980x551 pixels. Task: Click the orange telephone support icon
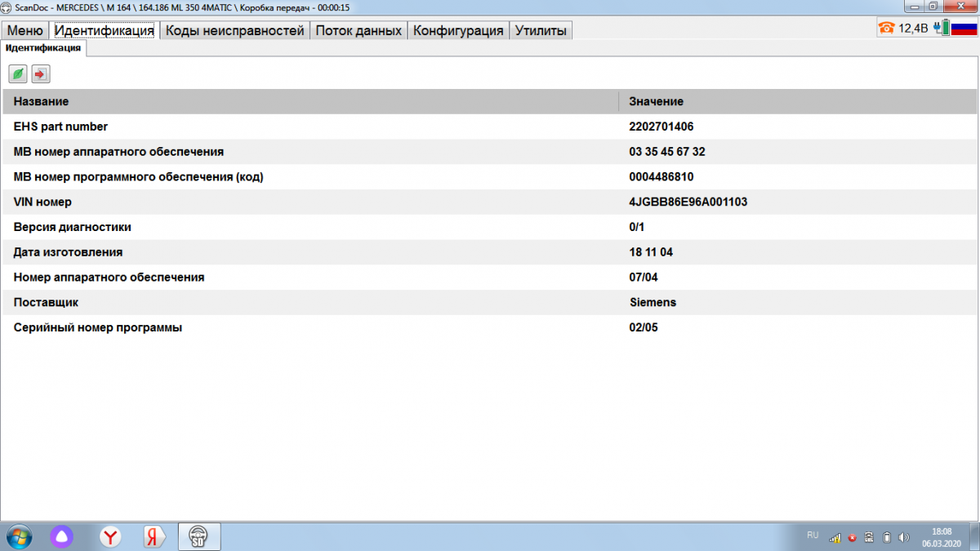coord(886,28)
